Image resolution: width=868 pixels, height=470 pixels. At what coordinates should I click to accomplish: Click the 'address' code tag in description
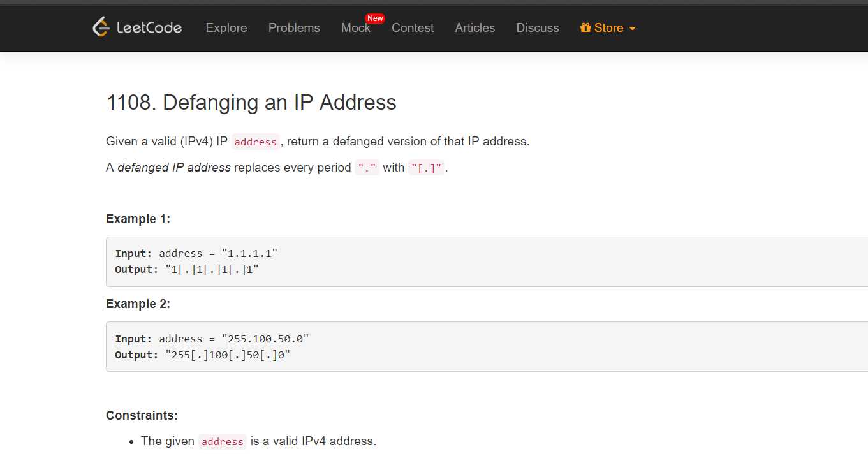coord(255,142)
